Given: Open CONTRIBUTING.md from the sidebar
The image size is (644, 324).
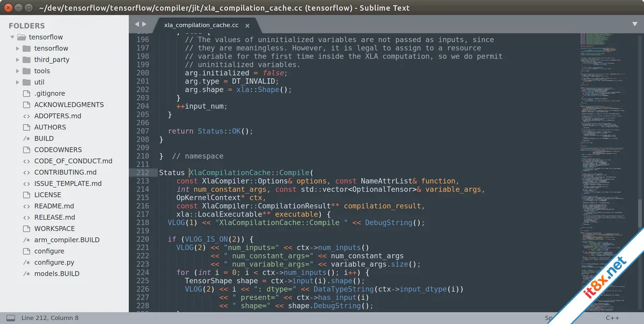Looking at the screenshot, I should pyautogui.click(x=65, y=172).
